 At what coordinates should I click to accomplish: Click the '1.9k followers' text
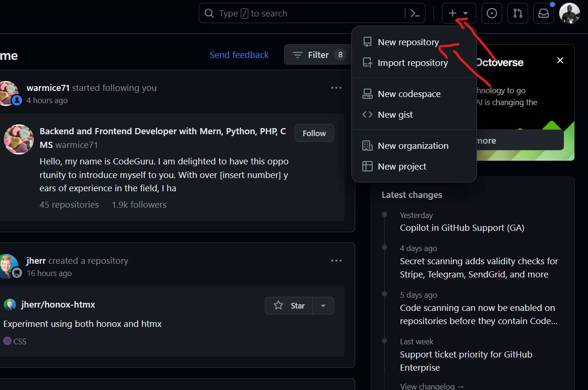(x=139, y=205)
